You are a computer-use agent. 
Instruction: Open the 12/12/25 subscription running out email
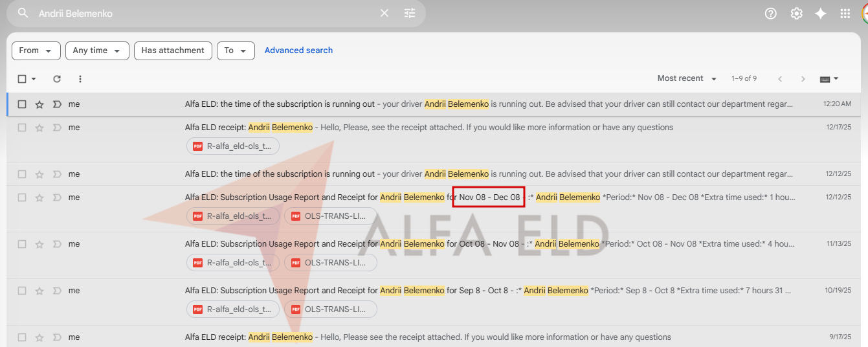[434, 174]
